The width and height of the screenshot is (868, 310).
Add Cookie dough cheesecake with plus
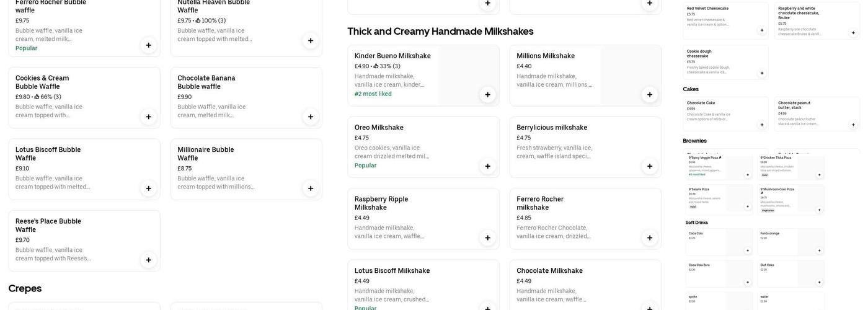point(762,73)
